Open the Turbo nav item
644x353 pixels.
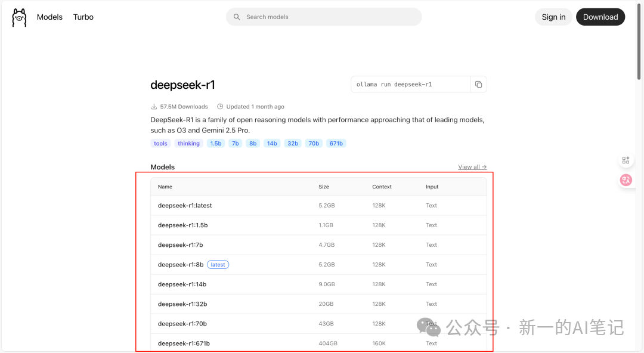(x=83, y=17)
